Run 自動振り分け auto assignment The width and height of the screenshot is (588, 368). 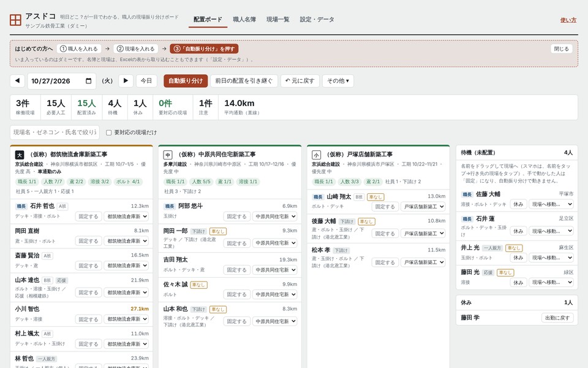coord(186,81)
